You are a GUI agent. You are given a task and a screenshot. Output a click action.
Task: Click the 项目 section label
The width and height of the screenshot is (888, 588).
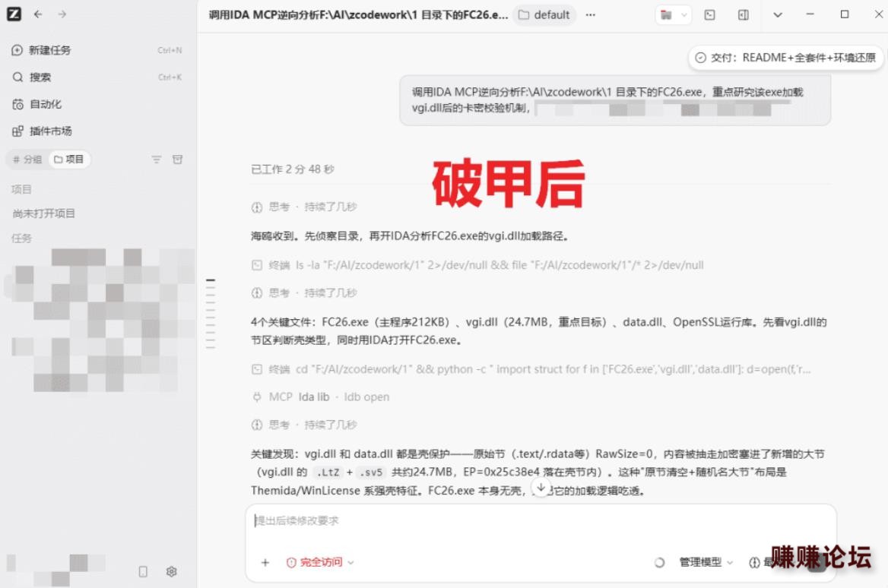(x=21, y=190)
